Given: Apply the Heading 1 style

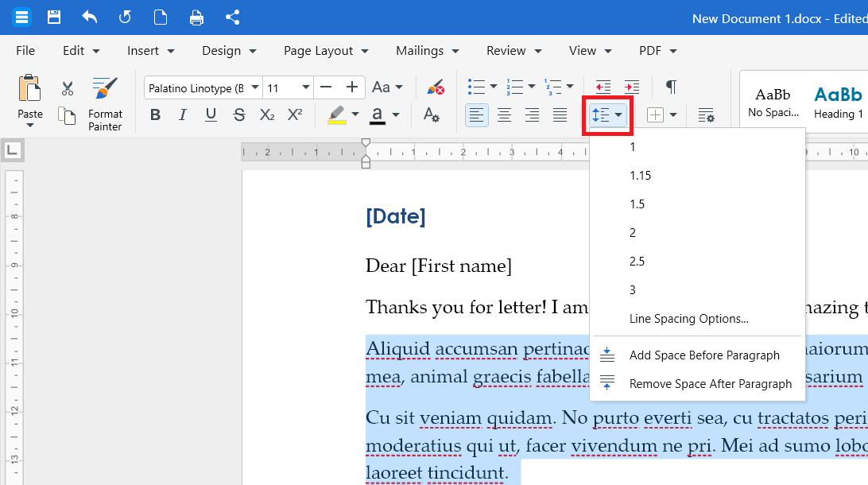Looking at the screenshot, I should point(838,103).
